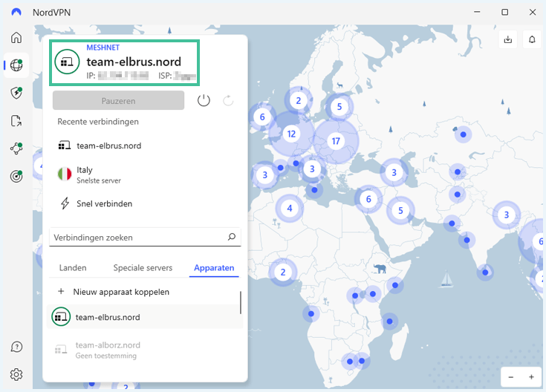Select team-elbrus.nord in devices list
546x392 pixels.
click(x=144, y=317)
